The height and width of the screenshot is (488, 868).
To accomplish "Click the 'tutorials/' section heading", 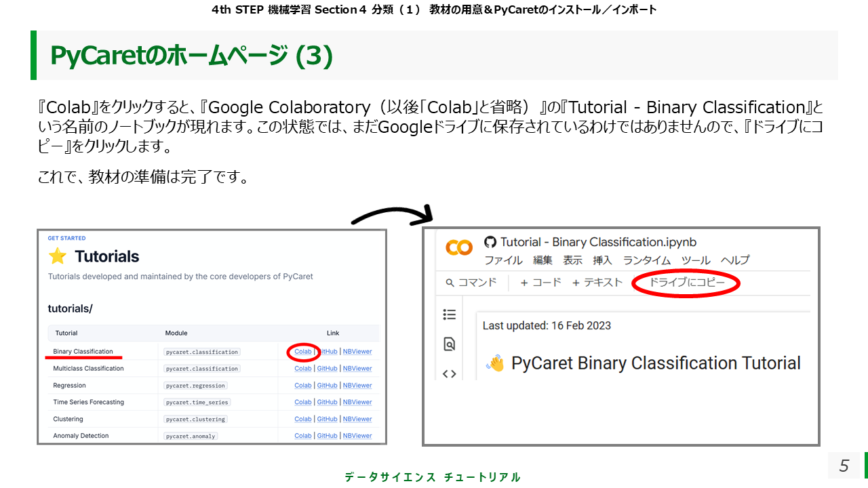I will click(70, 308).
